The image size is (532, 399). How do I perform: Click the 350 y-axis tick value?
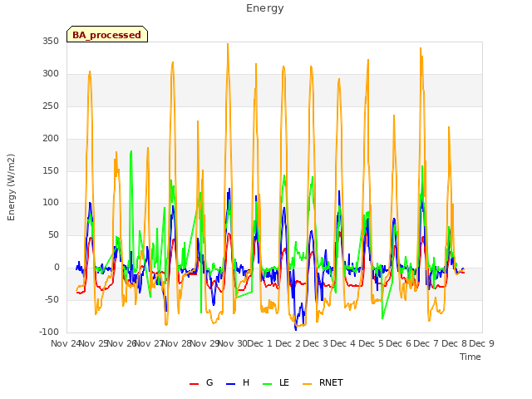(51, 42)
